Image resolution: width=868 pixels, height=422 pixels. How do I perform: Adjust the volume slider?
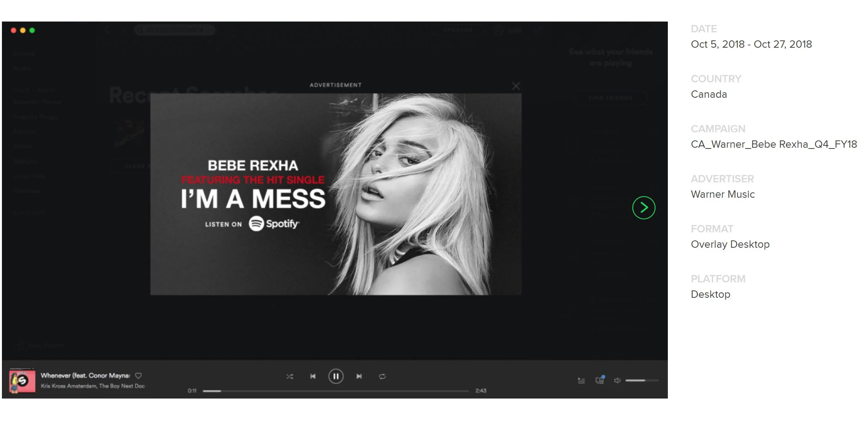pos(642,380)
